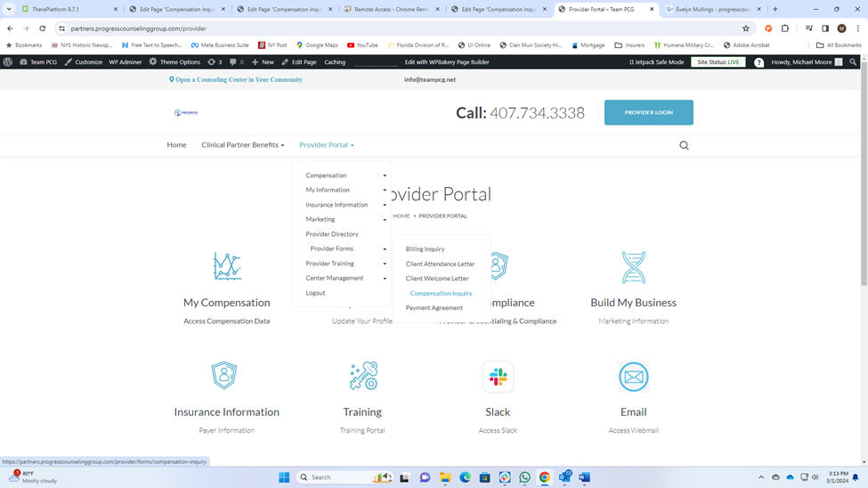
Task: Choose Provider Directory in the menu
Action: point(332,234)
